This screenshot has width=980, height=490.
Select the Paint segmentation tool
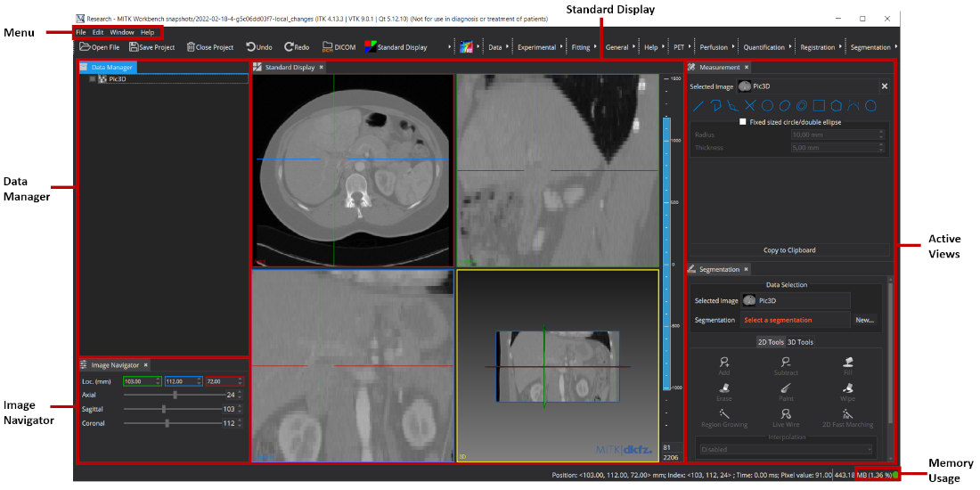(x=787, y=392)
